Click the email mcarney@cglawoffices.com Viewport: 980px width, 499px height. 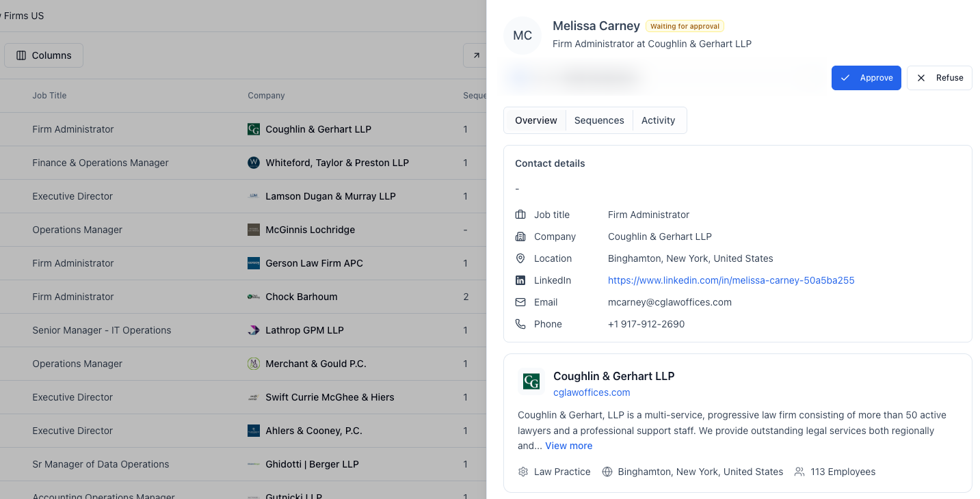(x=670, y=302)
